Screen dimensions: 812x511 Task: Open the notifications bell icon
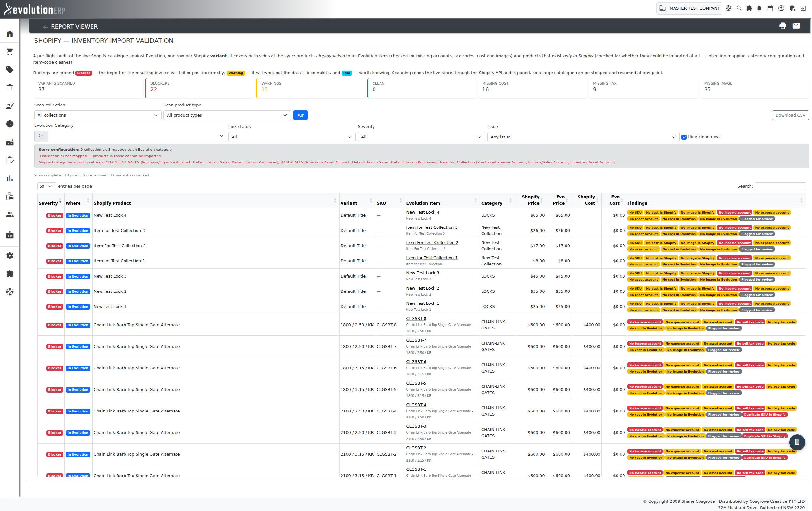click(x=759, y=8)
